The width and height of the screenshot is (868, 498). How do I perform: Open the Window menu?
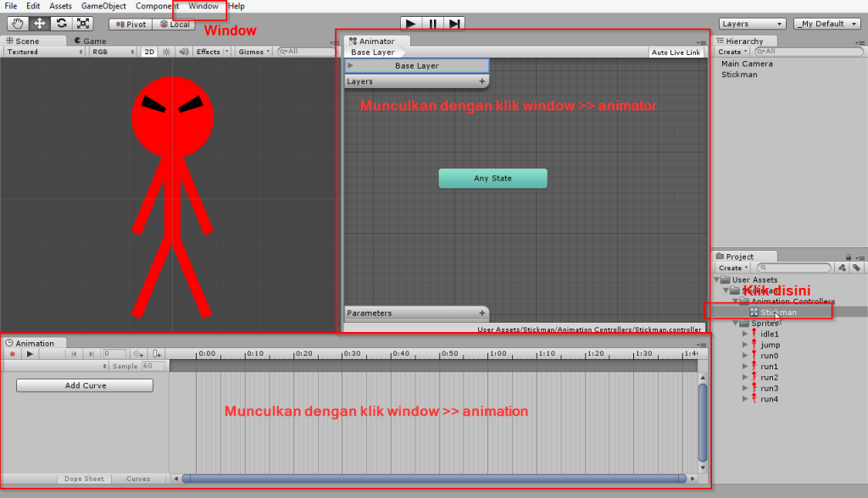pyautogui.click(x=203, y=6)
